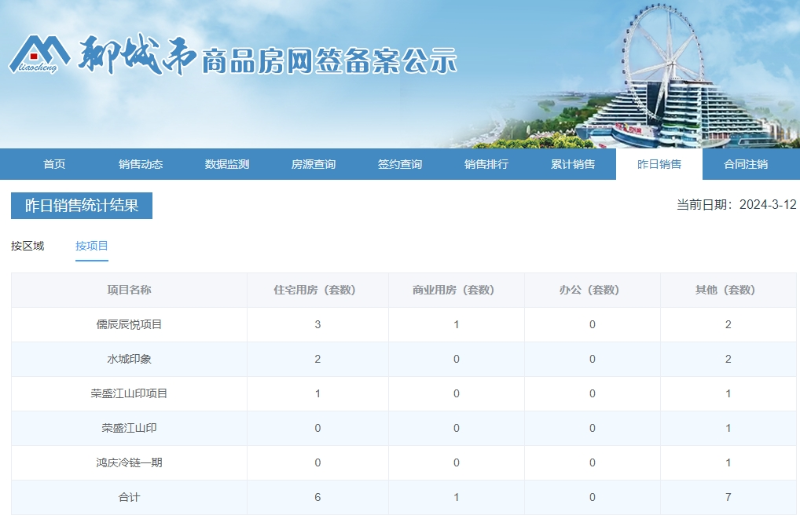Open the 数据监测 navigation item
The height and width of the screenshot is (519, 800).
click(227, 164)
